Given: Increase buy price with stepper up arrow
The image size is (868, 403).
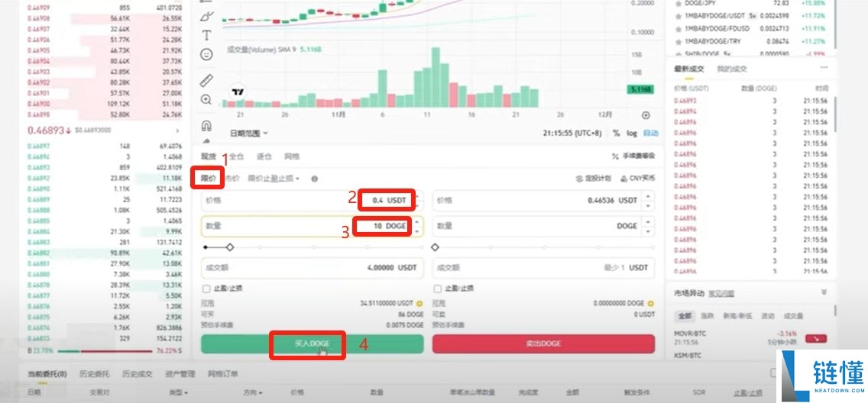Looking at the screenshot, I should 419,195.
